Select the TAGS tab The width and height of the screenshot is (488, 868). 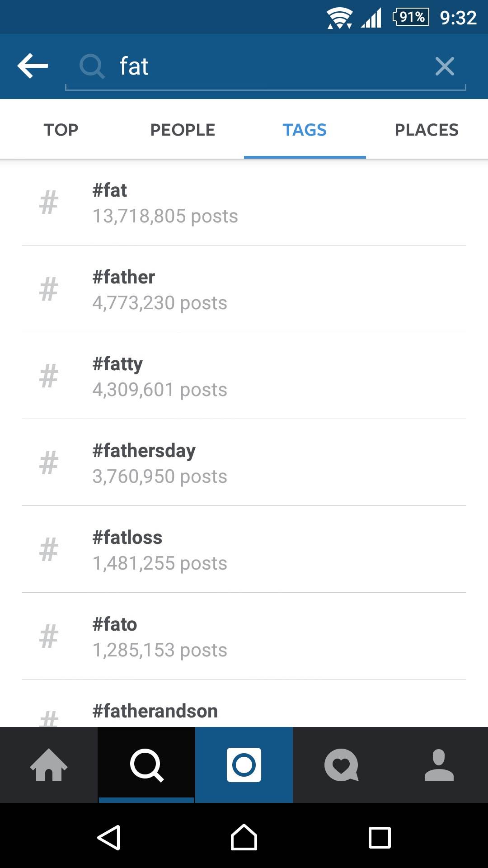(x=305, y=130)
